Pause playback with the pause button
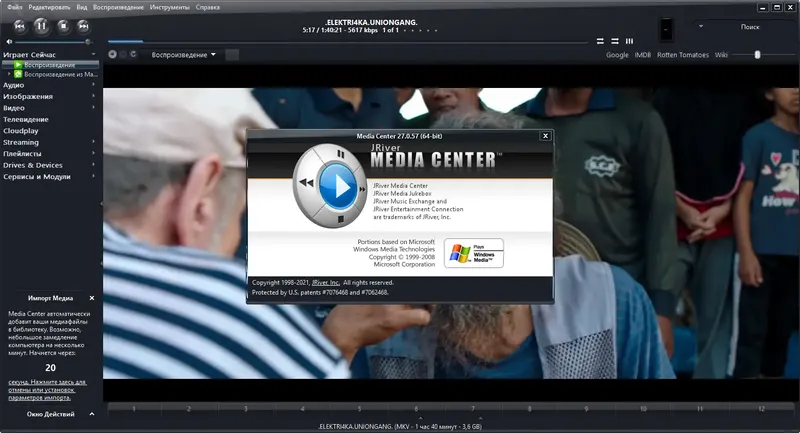 [40, 25]
